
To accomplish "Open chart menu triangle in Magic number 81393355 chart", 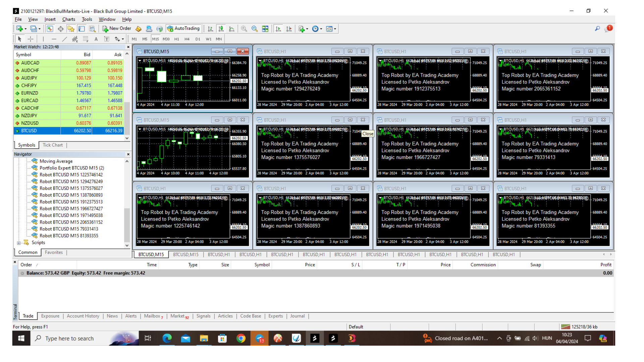I will (500, 198).
